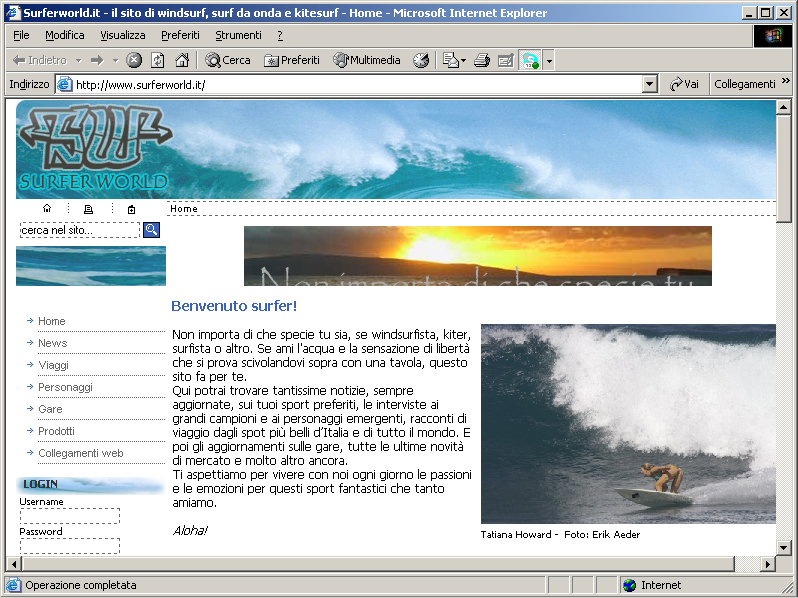The image size is (798, 598).
Task: Click the Vai button
Action: click(x=684, y=85)
